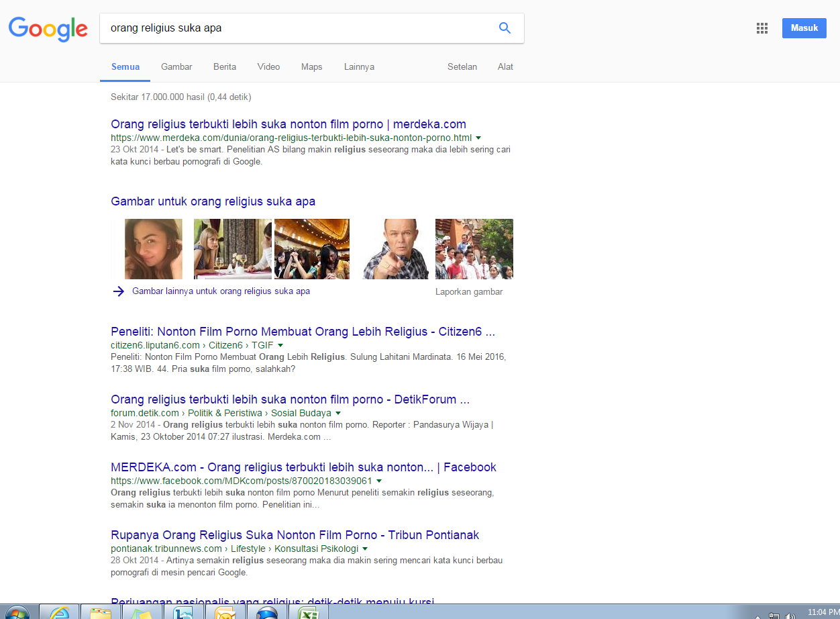Expand the arrow after the merdeka.com URL
This screenshot has width=840, height=619.
click(478, 138)
